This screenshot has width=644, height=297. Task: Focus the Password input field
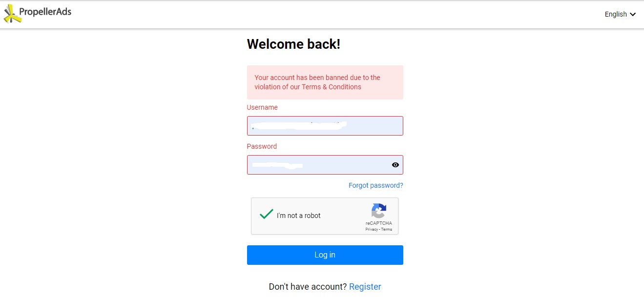pos(317,165)
